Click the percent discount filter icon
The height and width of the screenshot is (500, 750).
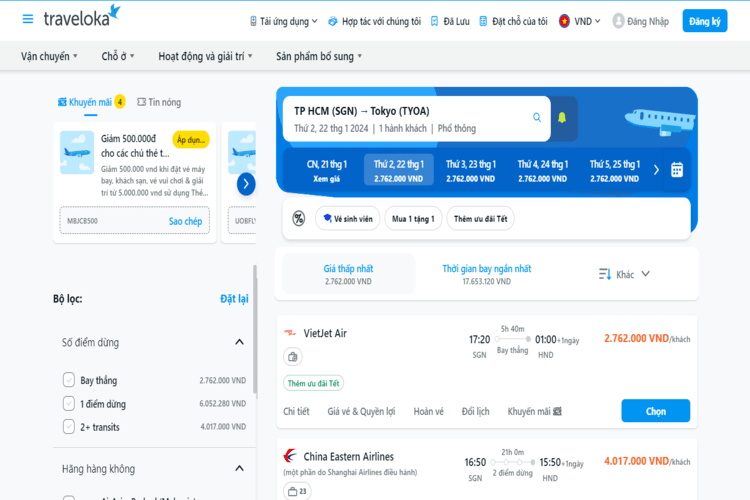click(x=298, y=219)
